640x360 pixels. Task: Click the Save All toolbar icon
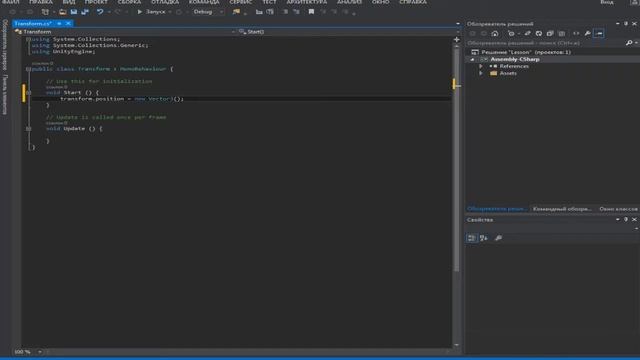tap(85, 12)
